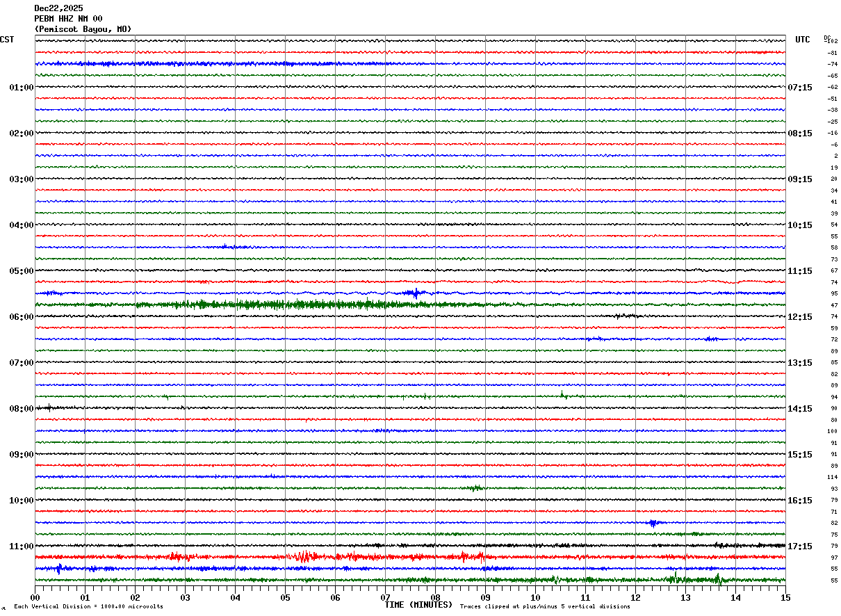Click the 17:15 UTC row label
The image size is (841, 616).
tap(799, 546)
